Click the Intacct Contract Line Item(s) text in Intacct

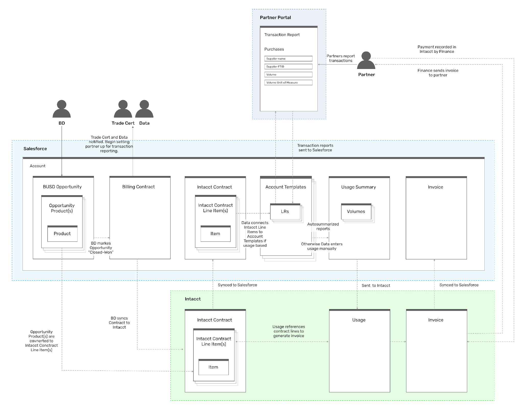(214, 342)
